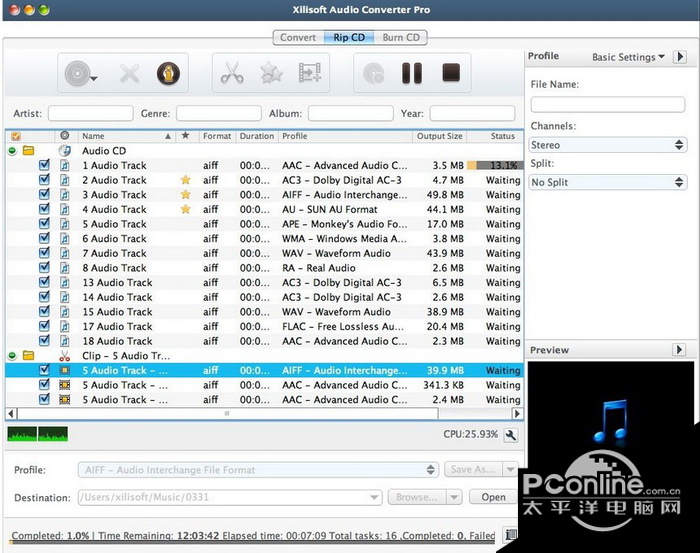Open the Split dropdown showing No Split
700x553 pixels.
tap(607, 183)
